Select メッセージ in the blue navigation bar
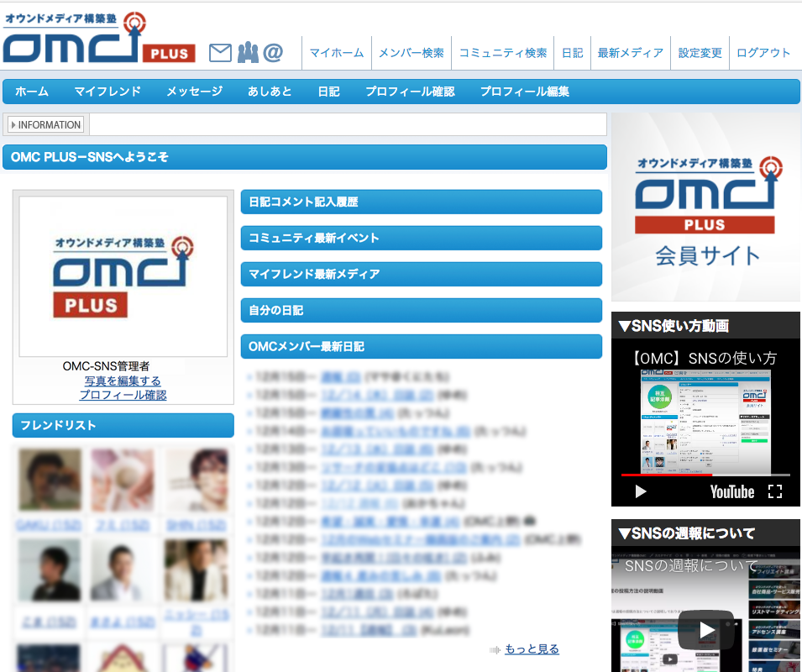This screenshot has width=802, height=672. click(194, 92)
